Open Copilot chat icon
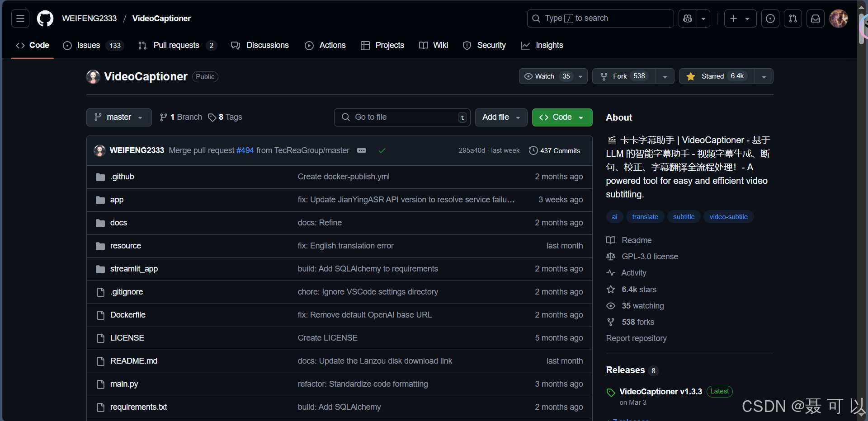The width and height of the screenshot is (868, 421). (688, 19)
